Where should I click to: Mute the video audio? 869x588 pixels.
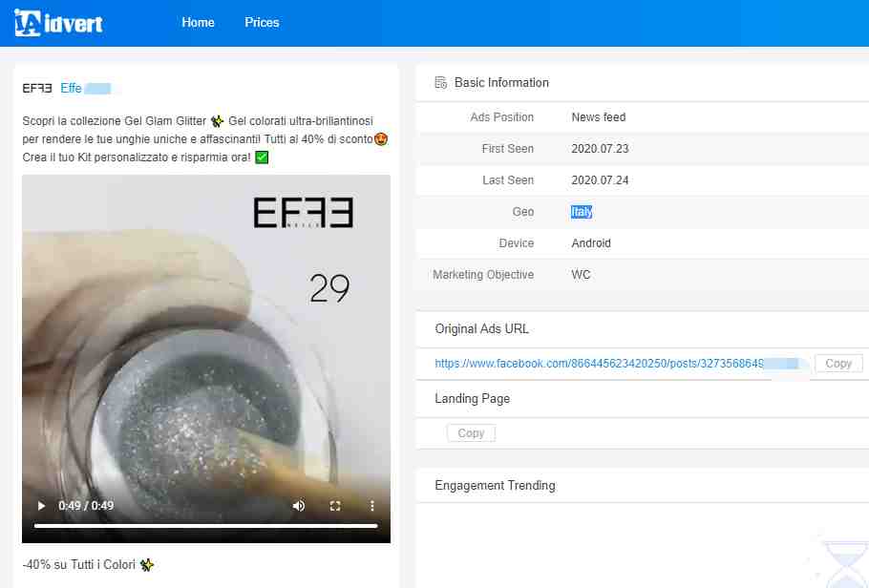pos(299,506)
